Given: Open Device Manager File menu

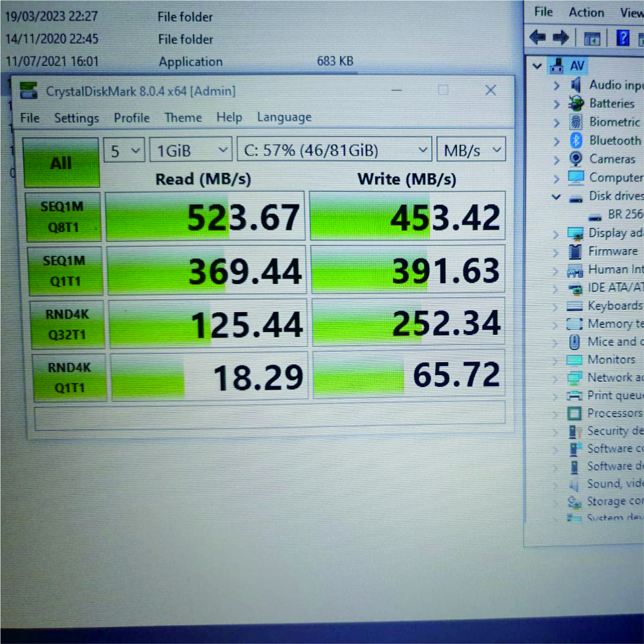Looking at the screenshot, I should (543, 12).
